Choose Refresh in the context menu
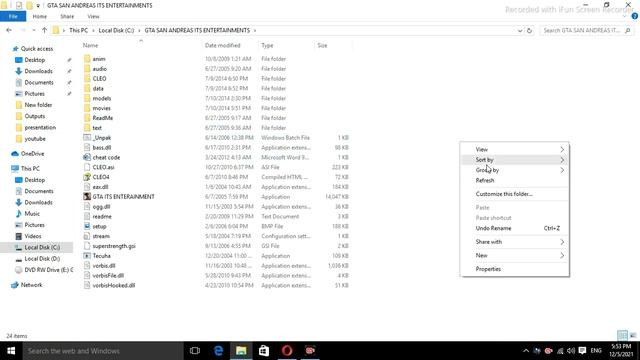 coord(515,180)
